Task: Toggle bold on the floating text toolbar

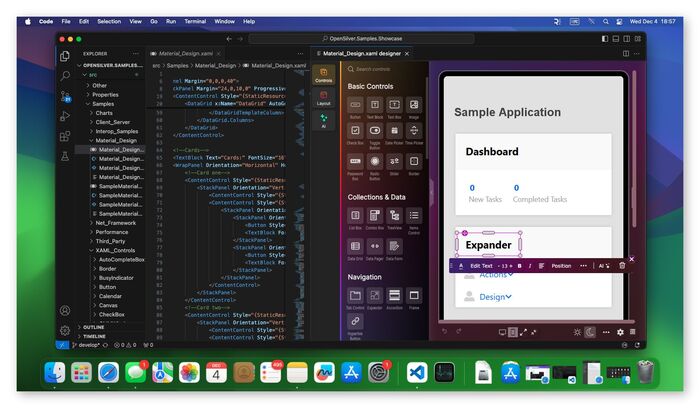Action: coord(519,266)
